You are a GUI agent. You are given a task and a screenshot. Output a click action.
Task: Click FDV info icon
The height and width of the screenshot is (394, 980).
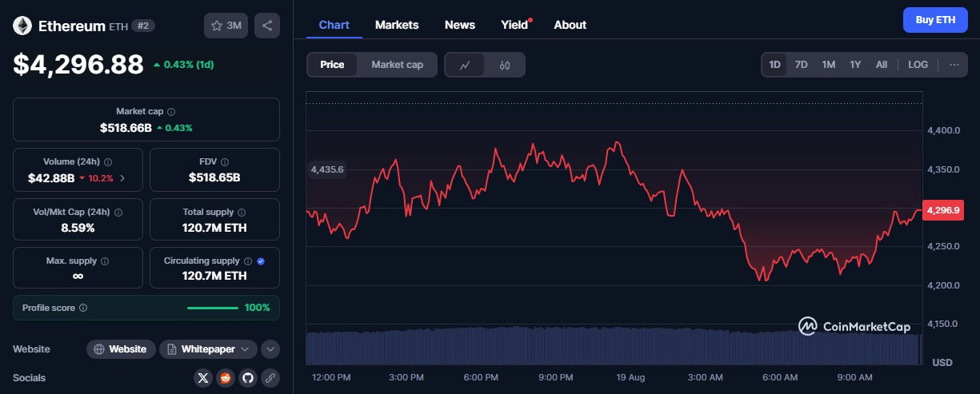pyautogui.click(x=225, y=162)
